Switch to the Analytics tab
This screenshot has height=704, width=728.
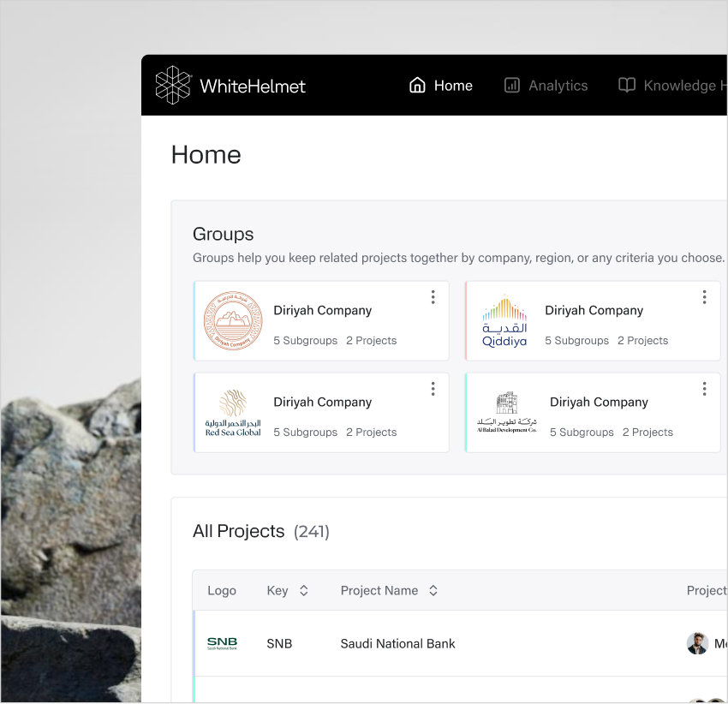pyautogui.click(x=546, y=86)
